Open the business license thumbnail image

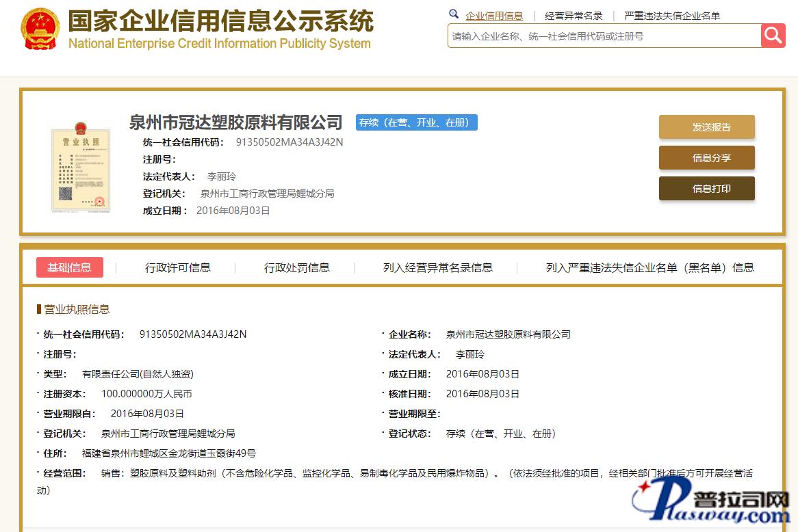[x=81, y=167]
